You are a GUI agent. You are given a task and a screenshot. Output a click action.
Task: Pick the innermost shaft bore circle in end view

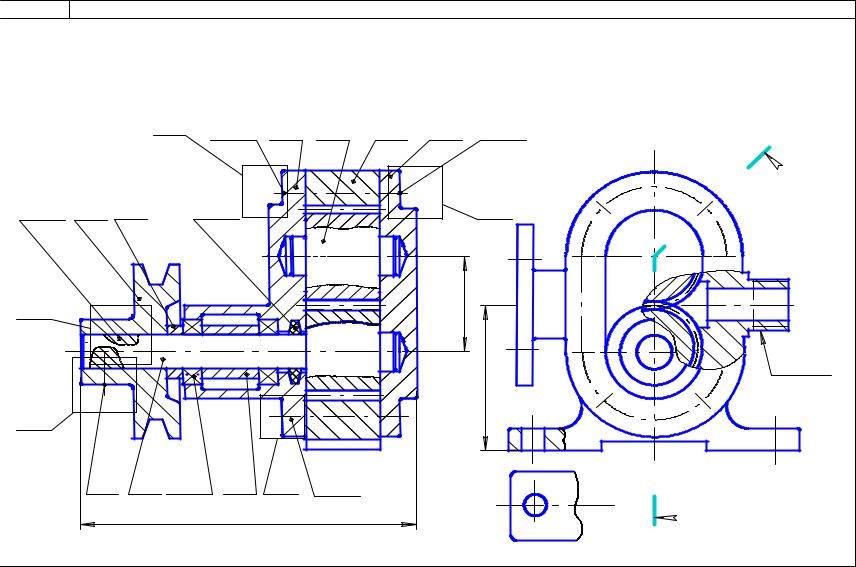pos(654,353)
